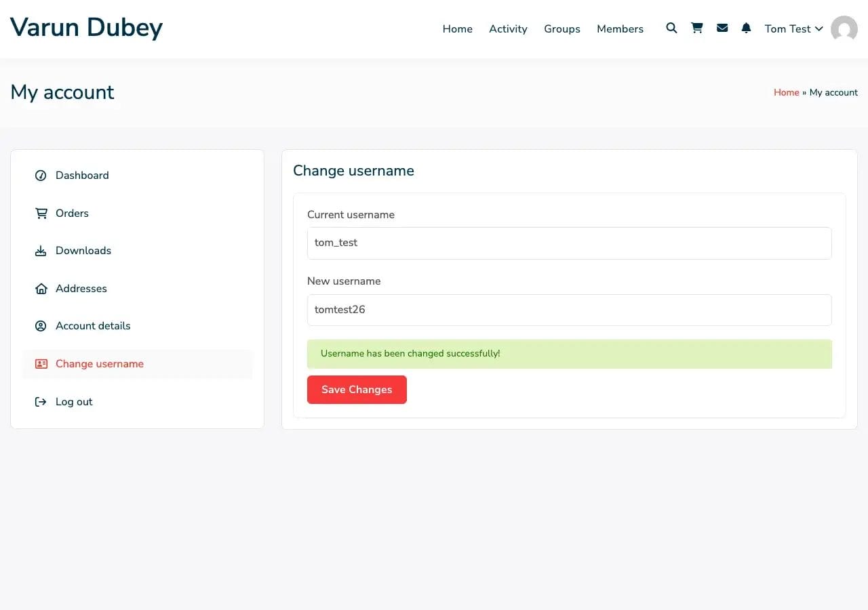Screen dimensions: 868x610
Task: Open messages envelope icon
Action: [722, 28]
